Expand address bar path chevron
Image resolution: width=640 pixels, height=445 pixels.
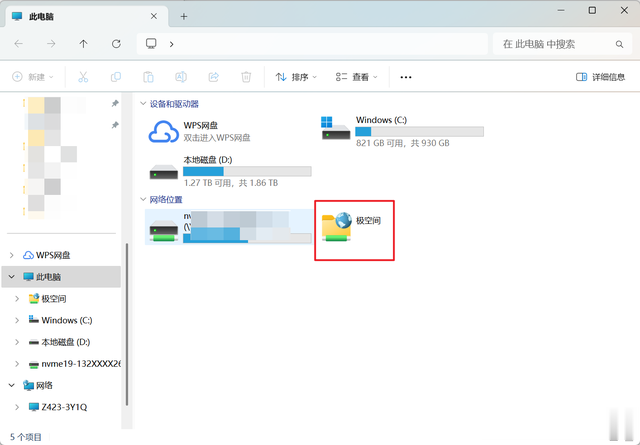(171, 44)
